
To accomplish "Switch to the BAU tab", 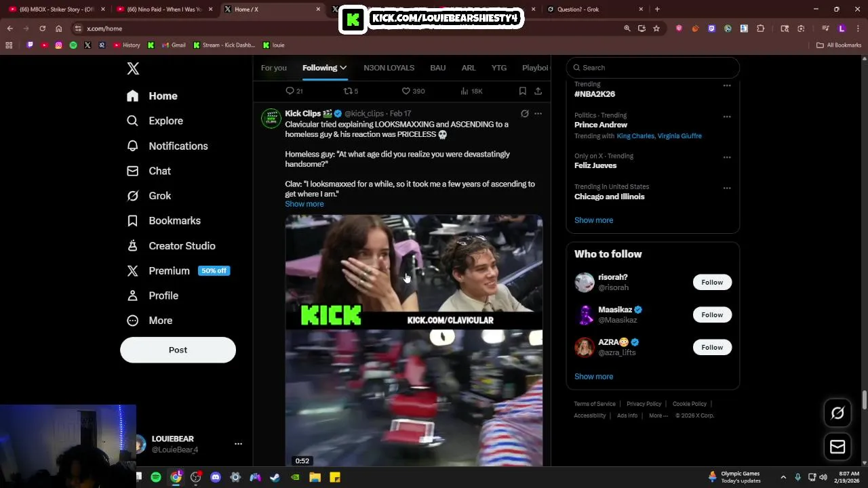I will point(437,68).
